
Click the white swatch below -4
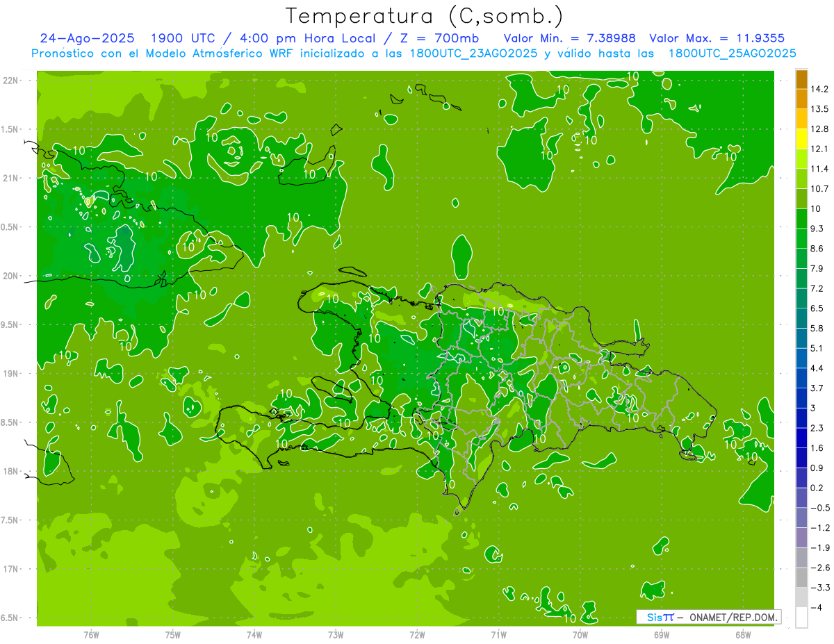[x=801, y=618]
